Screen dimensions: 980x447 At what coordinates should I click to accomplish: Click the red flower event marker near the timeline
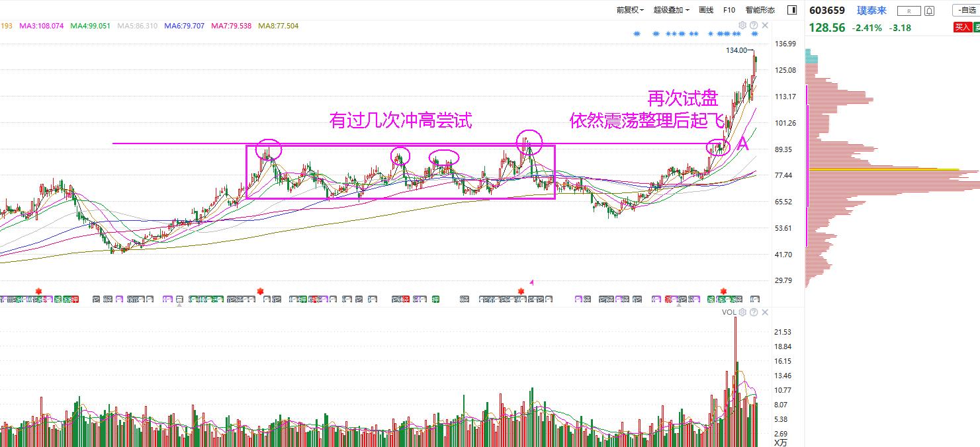[521, 291]
